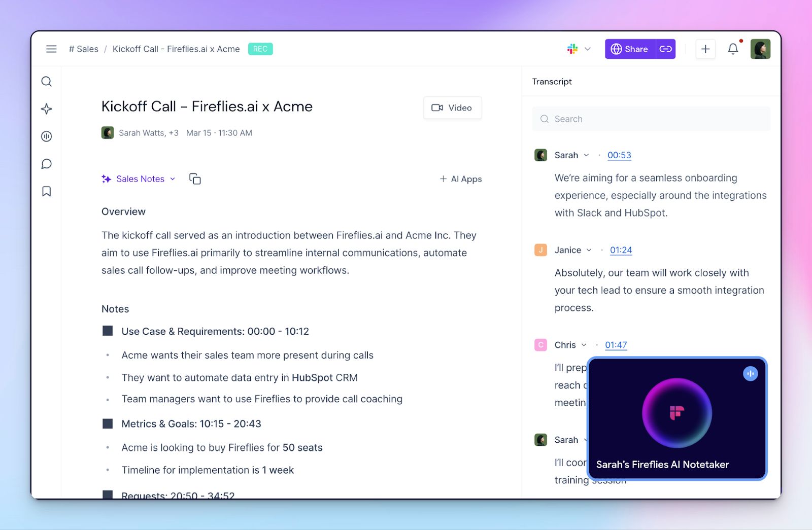The height and width of the screenshot is (530, 812).
Task: Copy notes with the copy icon
Action: click(x=195, y=179)
